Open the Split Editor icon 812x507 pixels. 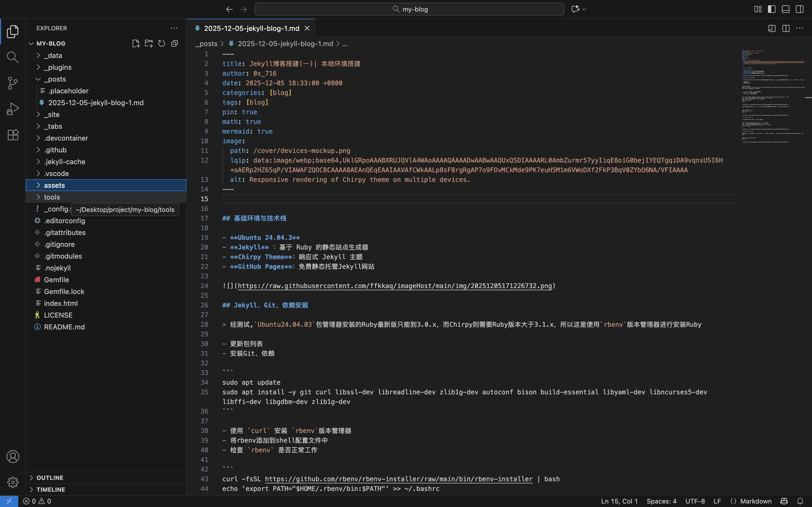click(785, 28)
